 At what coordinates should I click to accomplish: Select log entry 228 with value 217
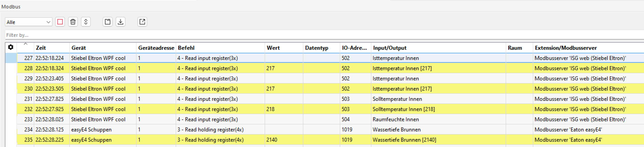coord(270,68)
